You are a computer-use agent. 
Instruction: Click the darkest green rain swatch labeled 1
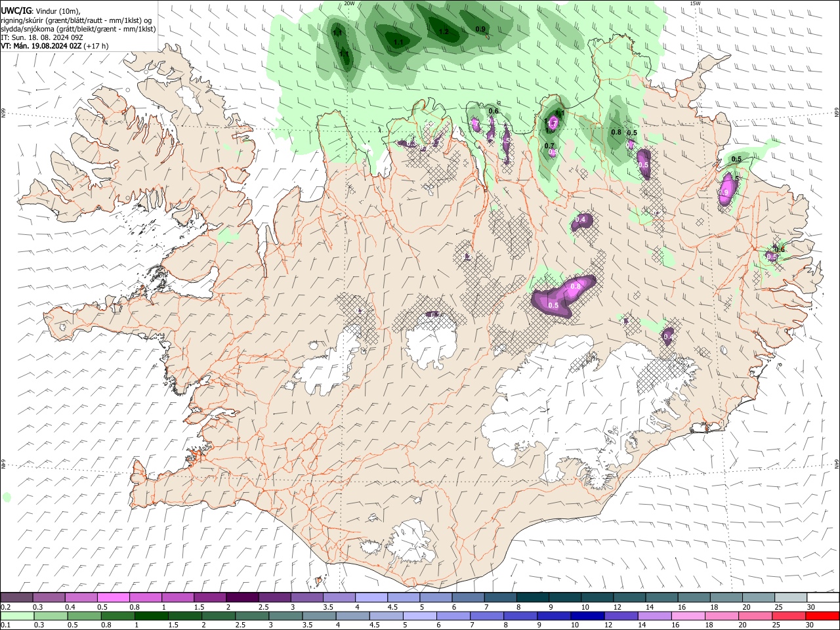coord(151,616)
